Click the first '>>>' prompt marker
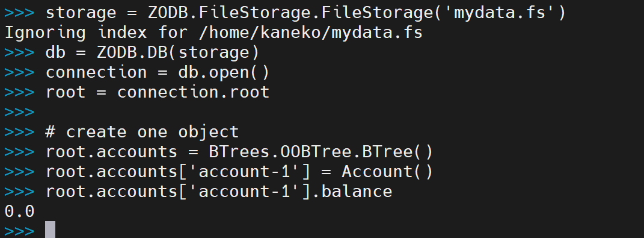Viewport: 644px width, 238px height. point(20,14)
